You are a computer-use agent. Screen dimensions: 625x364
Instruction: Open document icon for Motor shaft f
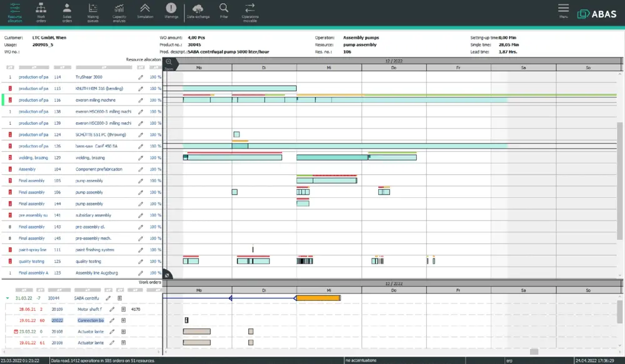click(x=124, y=309)
